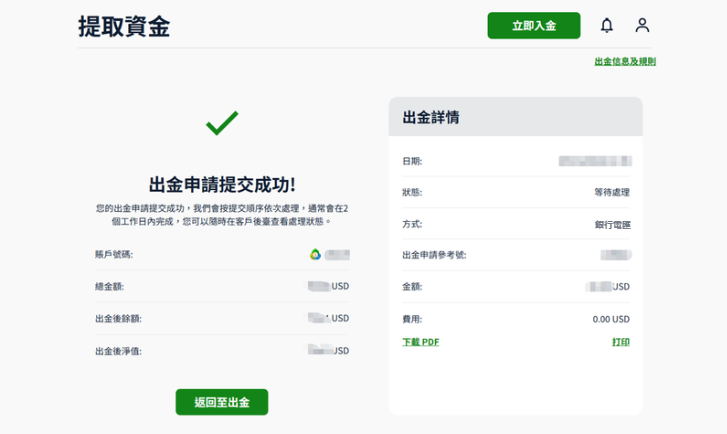Open the 出金信息及規則 link
The height and width of the screenshot is (434, 727).
[x=625, y=61]
